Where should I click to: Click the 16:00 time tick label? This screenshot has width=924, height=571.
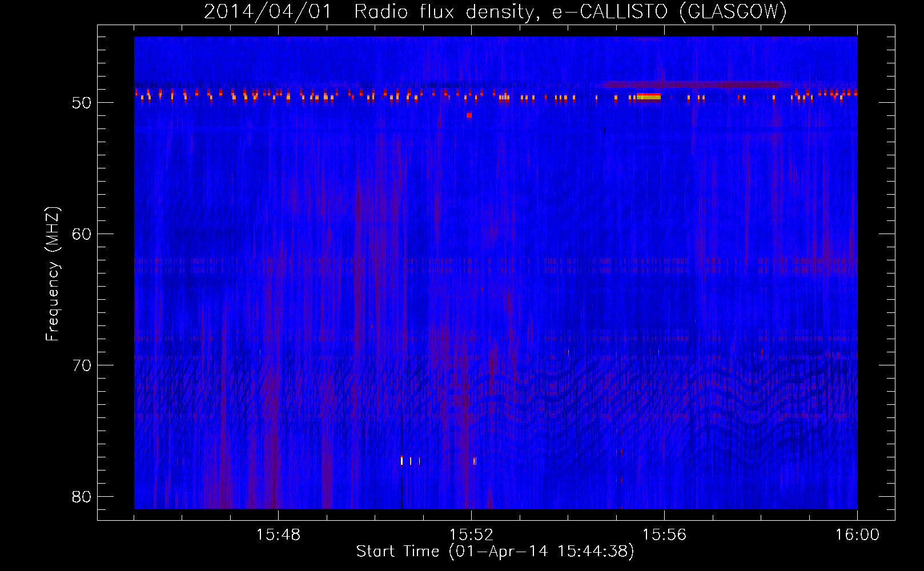click(x=857, y=535)
